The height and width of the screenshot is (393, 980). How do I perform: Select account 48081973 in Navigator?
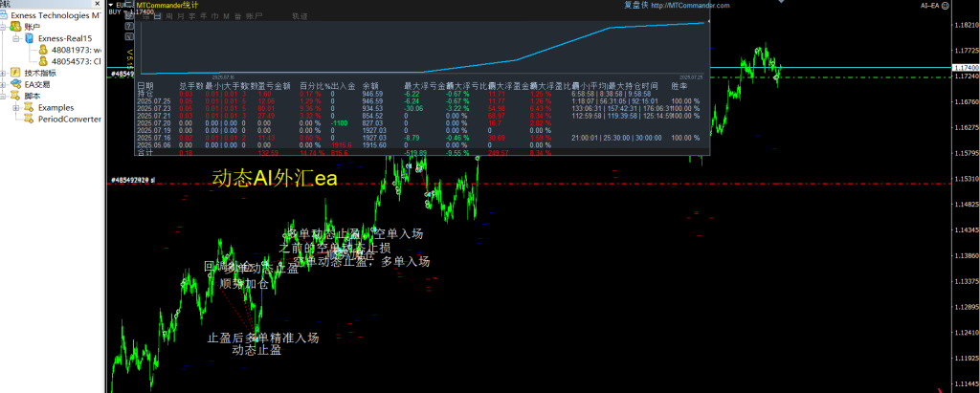(x=75, y=50)
